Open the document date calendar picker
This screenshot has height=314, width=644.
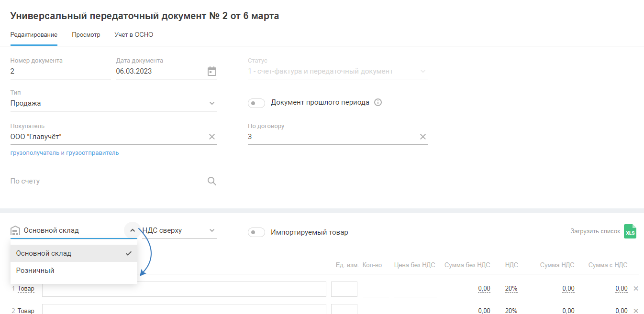212,72
